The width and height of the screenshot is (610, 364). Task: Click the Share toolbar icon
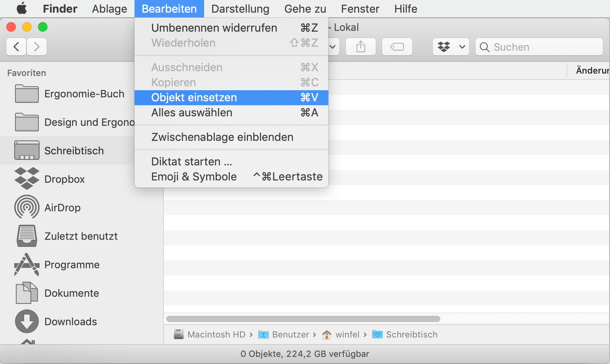(360, 47)
